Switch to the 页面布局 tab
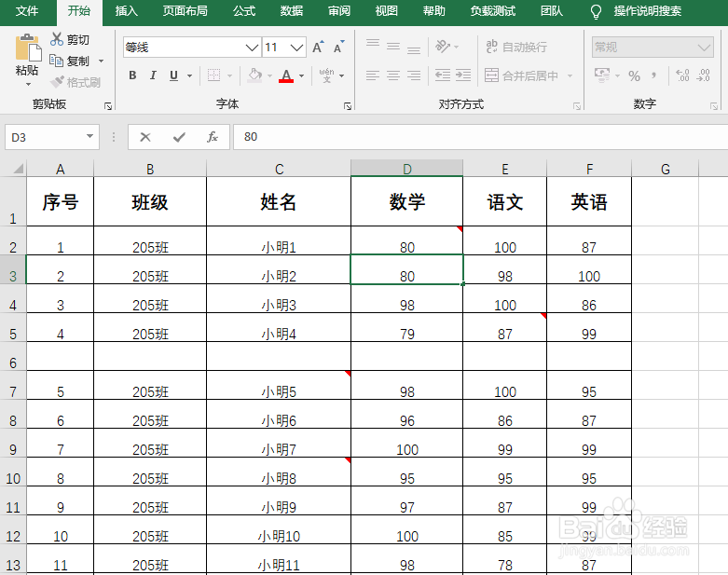728x575 pixels. pyautogui.click(x=185, y=11)
